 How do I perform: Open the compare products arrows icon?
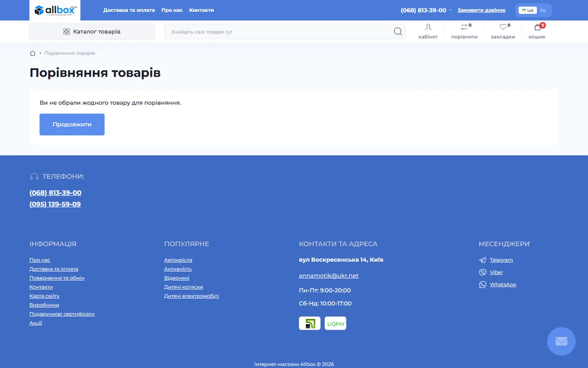point(464,27)
